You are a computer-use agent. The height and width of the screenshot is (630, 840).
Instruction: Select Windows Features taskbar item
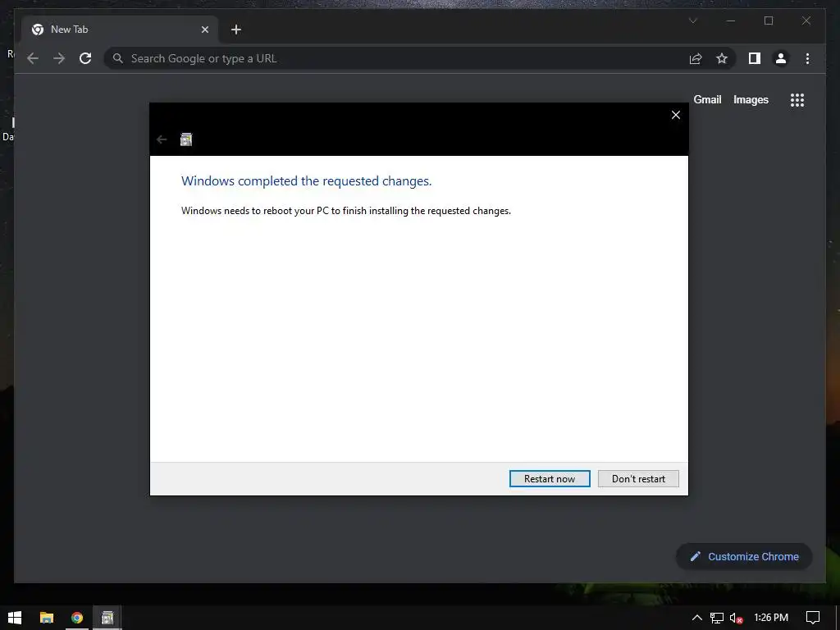pyautogui.click(x=107, y=618)
